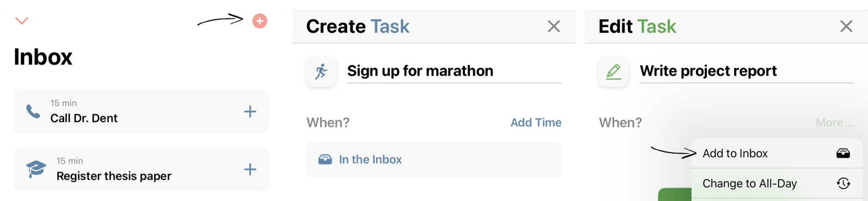Screen dimensions: 868x201
Task: Add Call Dr. Dent task with plus
Action: click(x=250, y=112)
